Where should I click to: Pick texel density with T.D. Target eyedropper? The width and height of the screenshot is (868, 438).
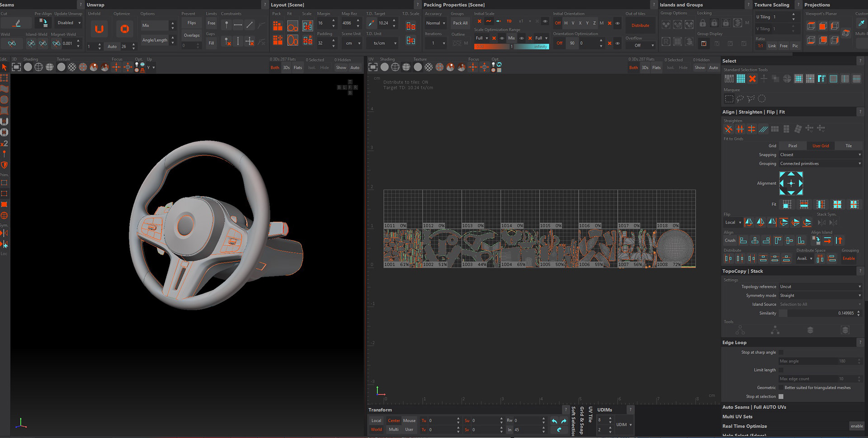[371, 23]
